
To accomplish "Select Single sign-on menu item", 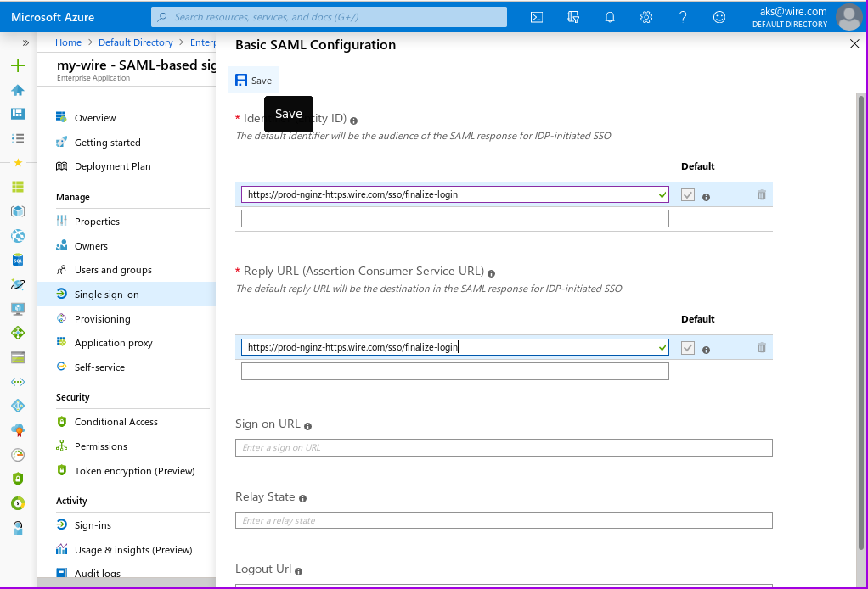I will click(x=106, y=294).
